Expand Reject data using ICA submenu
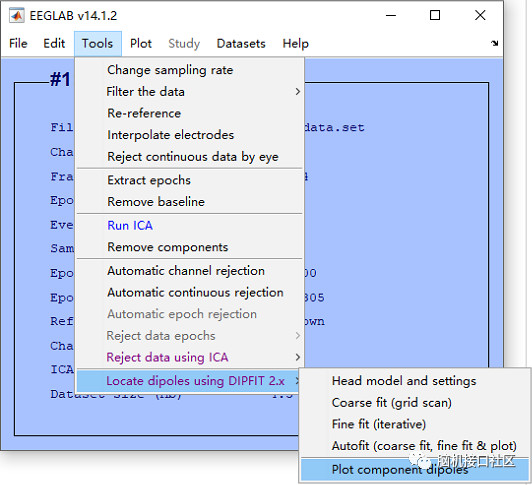The width and height of the screenshot is (532, 485). 190,357
